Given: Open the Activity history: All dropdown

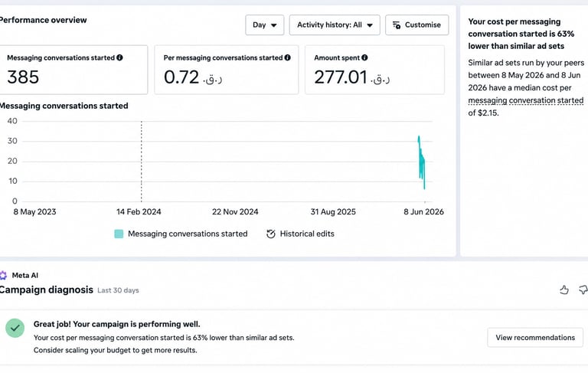Looking at the screenshot, I should [x=335, y=25].
